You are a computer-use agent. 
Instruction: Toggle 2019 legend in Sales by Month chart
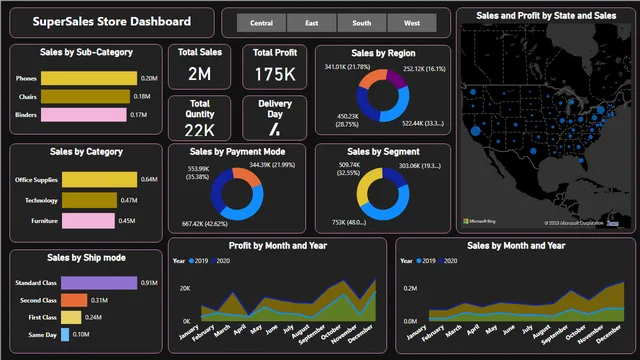pos(426,261)
